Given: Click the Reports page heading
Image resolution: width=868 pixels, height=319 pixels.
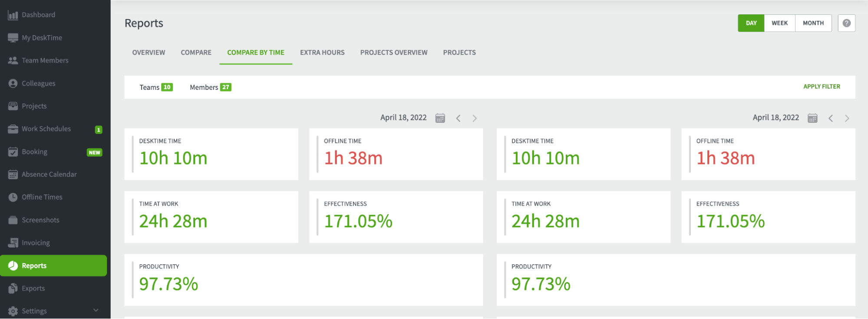Looking at the screenshot, I should coord(144,23).
